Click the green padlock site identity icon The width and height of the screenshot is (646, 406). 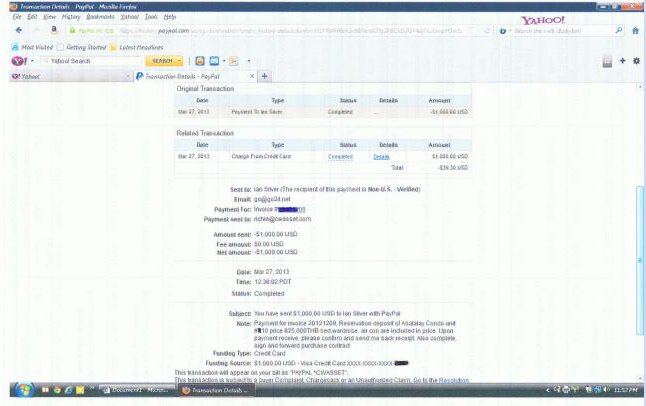73,31
